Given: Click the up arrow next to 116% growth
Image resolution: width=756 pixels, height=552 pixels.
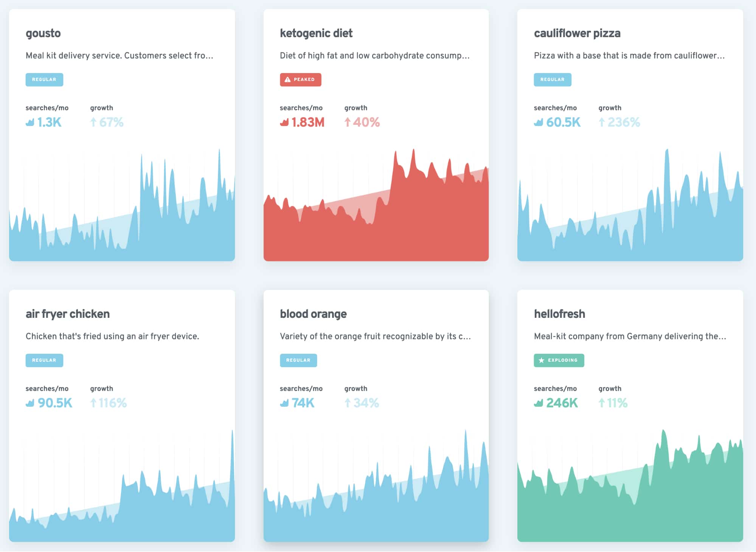Looking at the screenshot, I should point(93,403).
